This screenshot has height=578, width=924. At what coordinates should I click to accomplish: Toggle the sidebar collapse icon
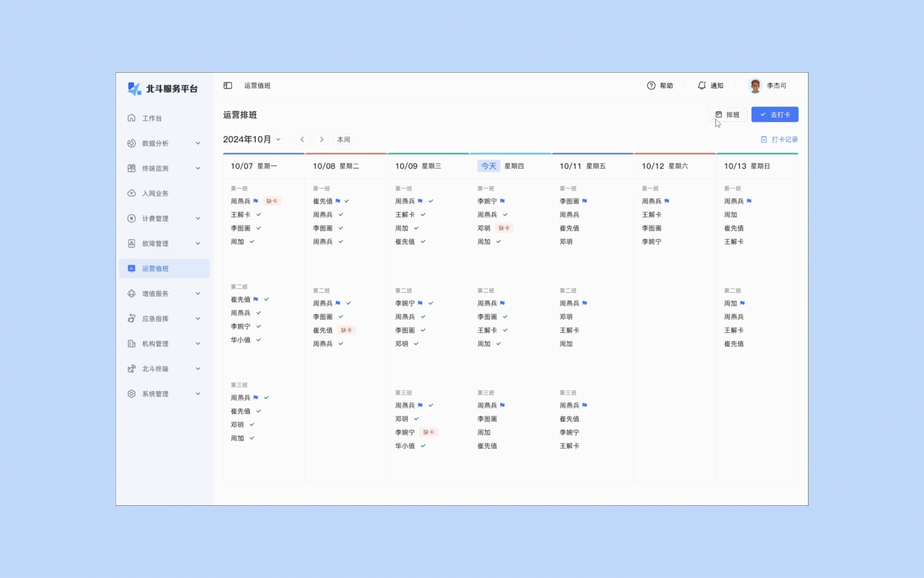pos(228,85)
